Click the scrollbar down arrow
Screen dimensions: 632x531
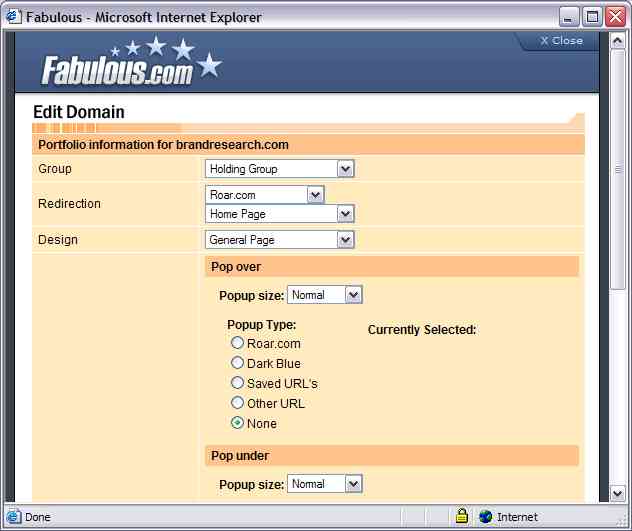(617, 494)
